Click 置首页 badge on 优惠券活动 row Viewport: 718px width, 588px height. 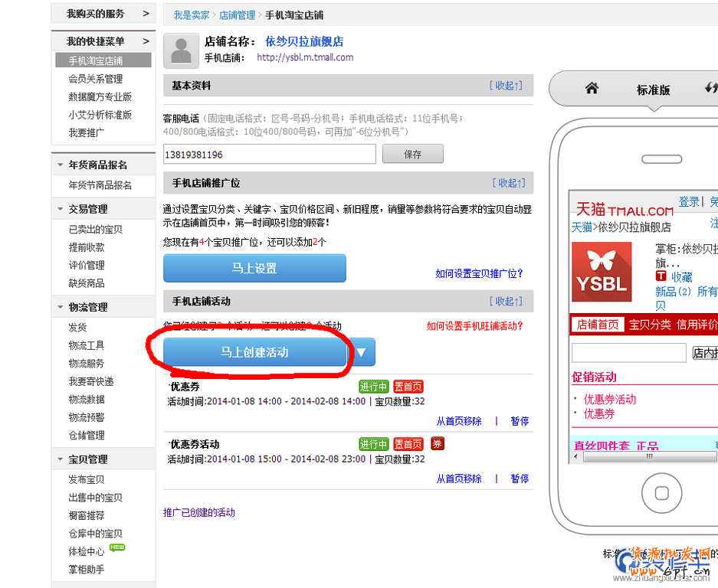point(408,444)
